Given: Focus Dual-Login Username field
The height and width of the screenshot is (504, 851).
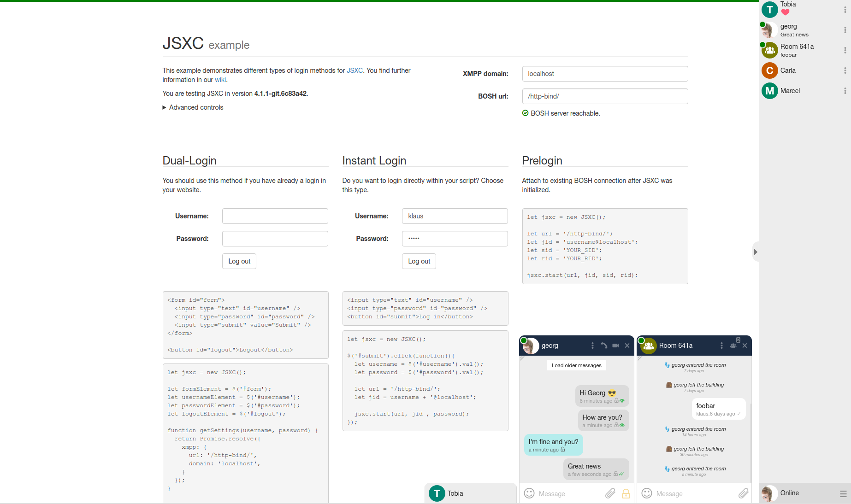Looking at the screenshot, I should tap(275, 216).
